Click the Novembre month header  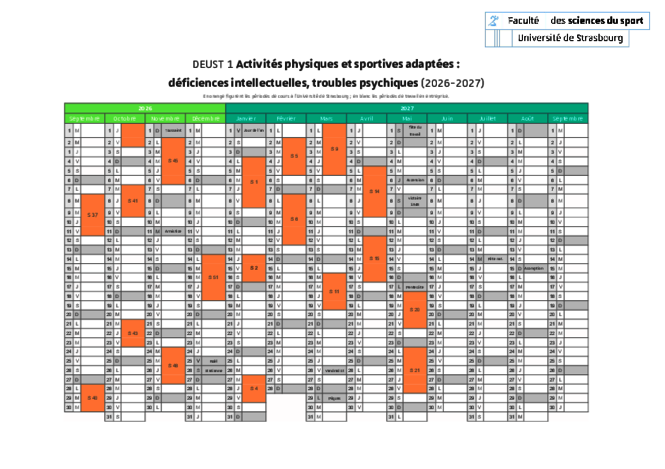[x=165, y=118]
